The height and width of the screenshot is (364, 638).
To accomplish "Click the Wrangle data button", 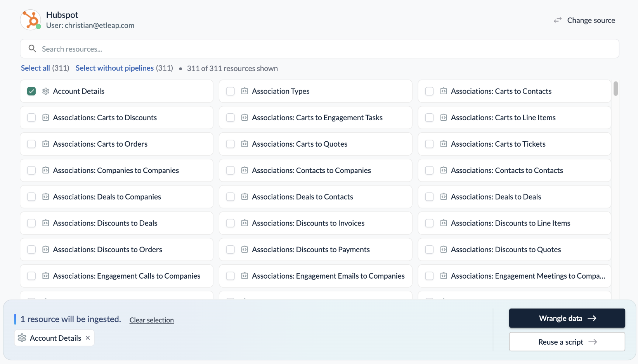I will point(567,318).
